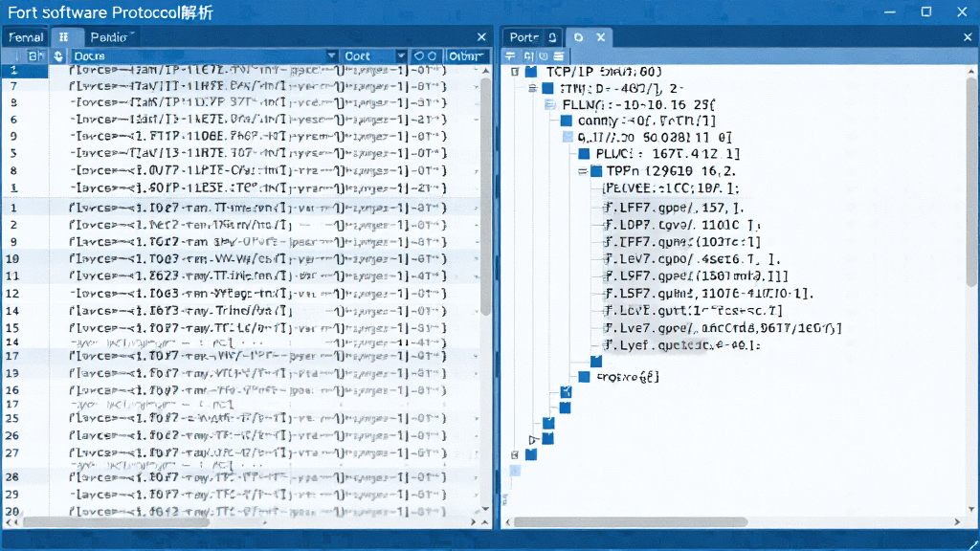Click the second circle icon before Otbmr button
The width and height of the screenshot is (980, 551).
(432, 56)
